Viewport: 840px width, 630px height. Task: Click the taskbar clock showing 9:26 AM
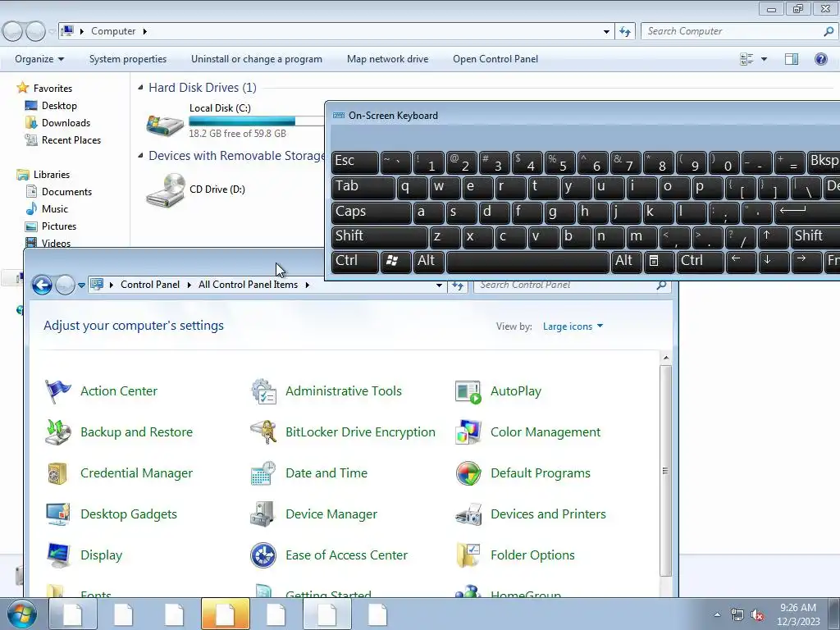click(798, 614)
